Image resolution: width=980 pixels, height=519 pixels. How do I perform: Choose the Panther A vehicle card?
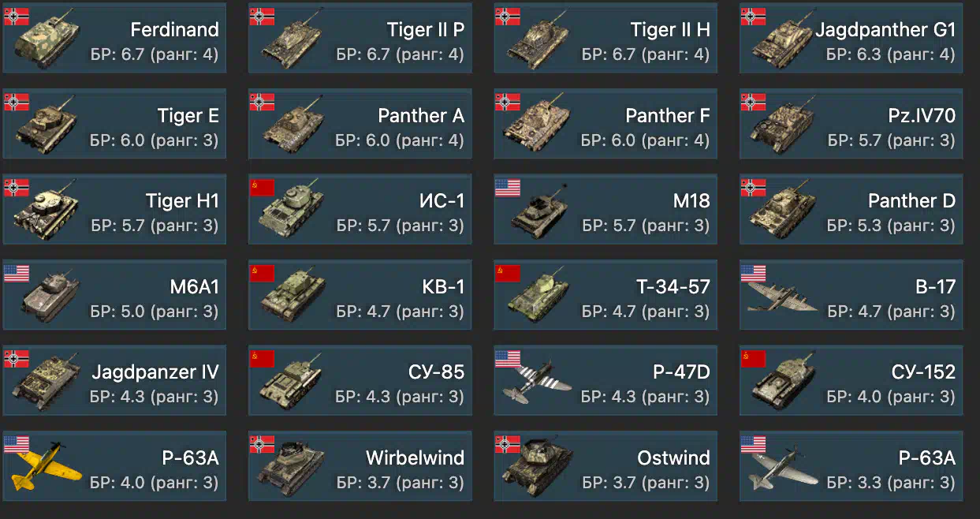(360, 123)
